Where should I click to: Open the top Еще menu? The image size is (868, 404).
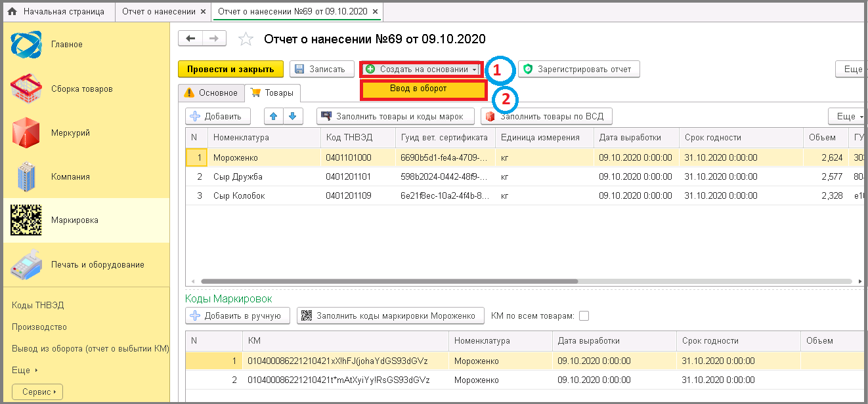(x=852, y=69)
